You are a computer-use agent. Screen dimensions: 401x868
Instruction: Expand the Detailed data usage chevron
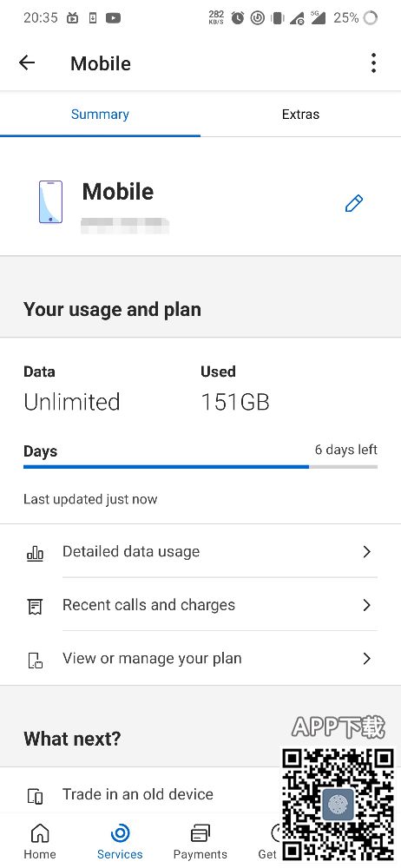point(366,551)
